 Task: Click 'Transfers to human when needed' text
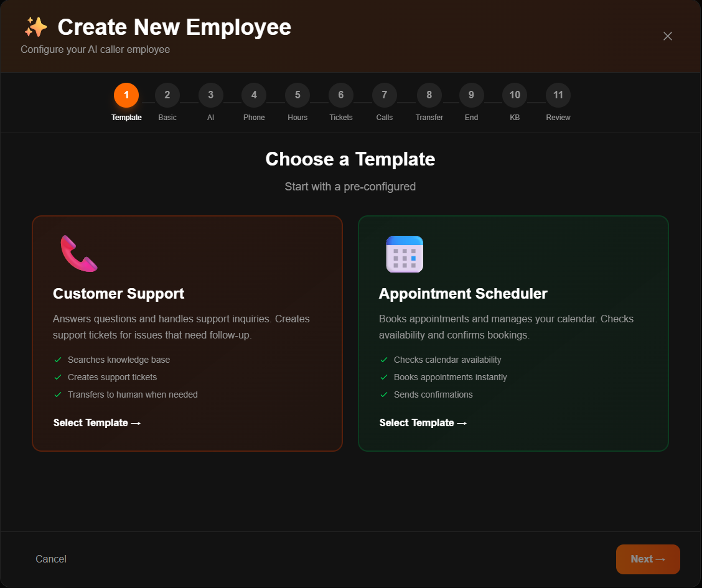point(133,394)
